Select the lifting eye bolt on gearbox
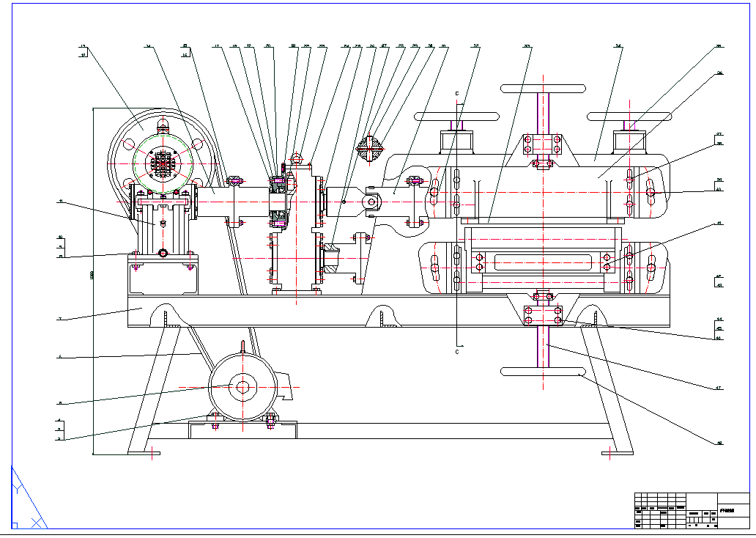 [x=297, y=157]
